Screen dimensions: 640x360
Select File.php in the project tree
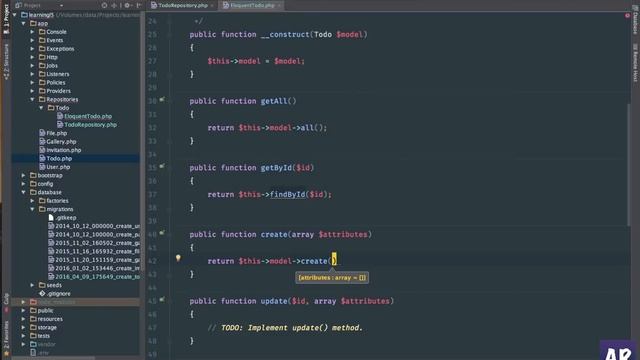coord(56,133)
